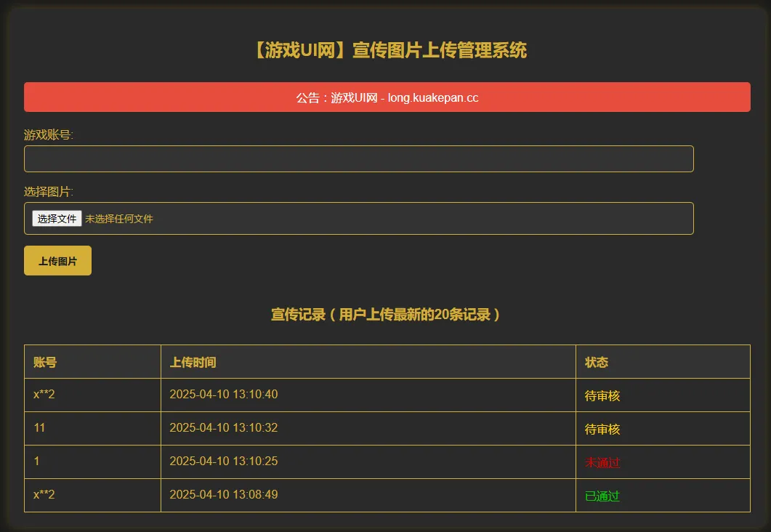Viewport: 771px width, 532px height.
Task: Click the 宣传记录 section heading
Action: [x=387, y=315]
